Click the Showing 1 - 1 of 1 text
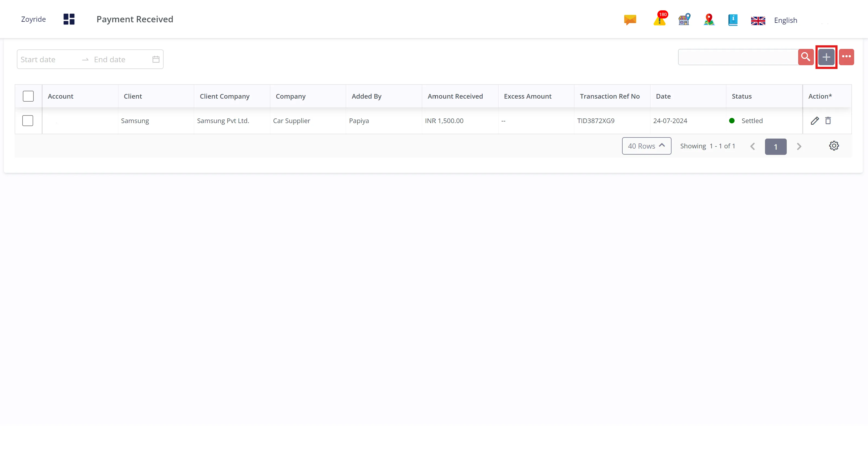 [x=708, y=146]
